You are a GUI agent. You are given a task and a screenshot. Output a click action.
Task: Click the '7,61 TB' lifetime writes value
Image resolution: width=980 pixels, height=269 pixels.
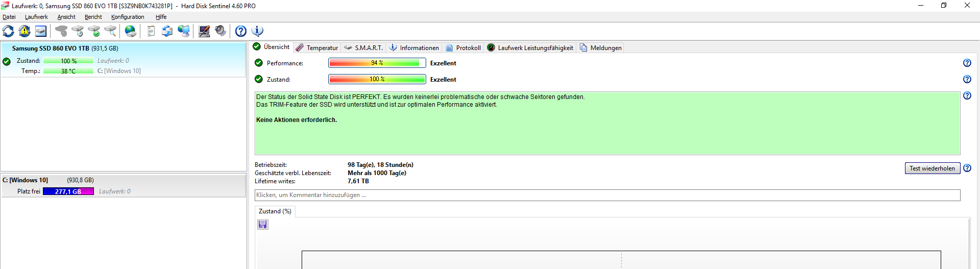pos(358,181)
